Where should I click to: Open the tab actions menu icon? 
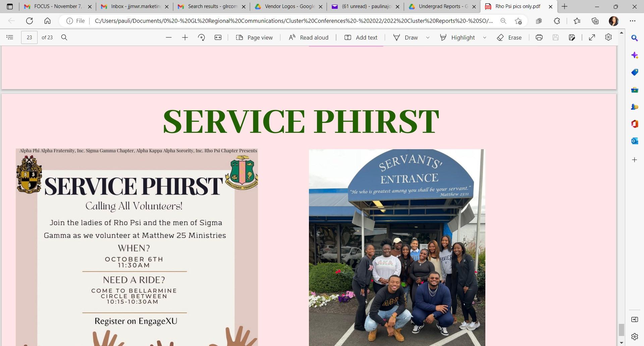point(10,6)
